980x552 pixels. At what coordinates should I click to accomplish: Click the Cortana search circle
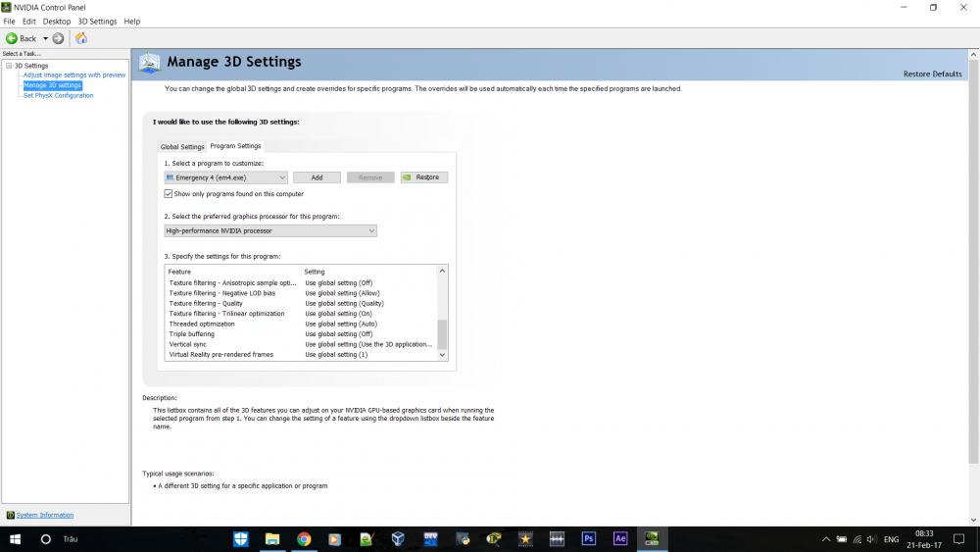[46, 539]
